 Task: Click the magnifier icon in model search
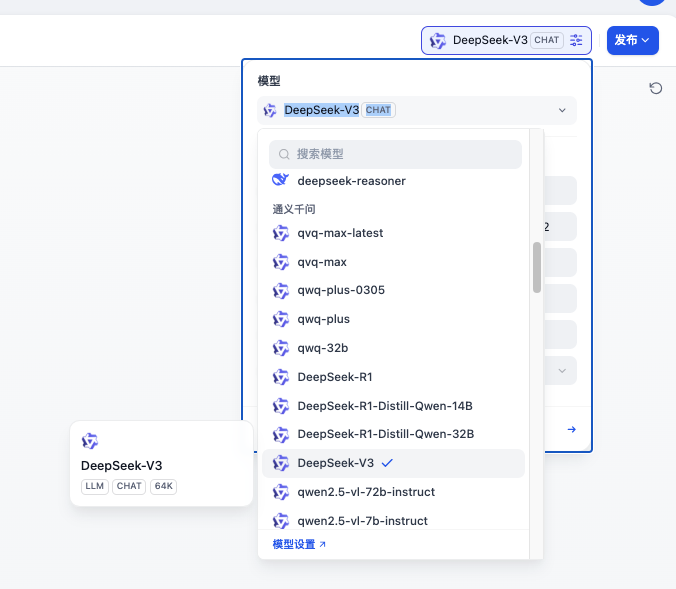(284, 154)
